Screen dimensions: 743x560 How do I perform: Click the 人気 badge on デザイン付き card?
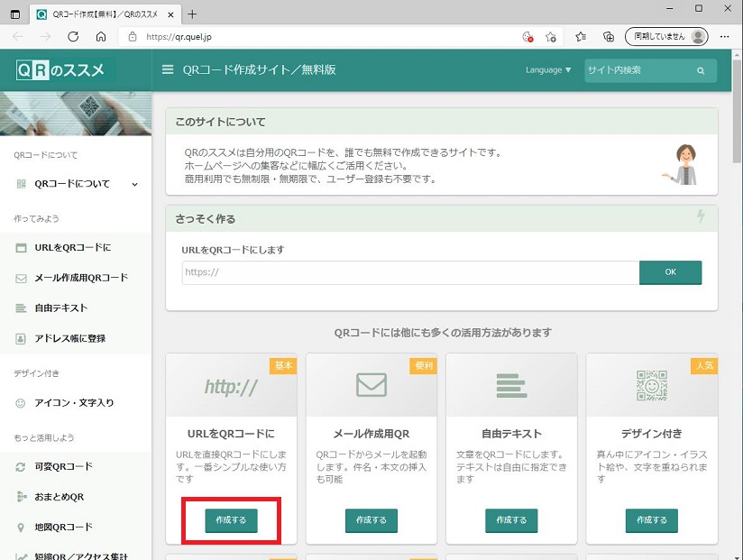point(704,366)
